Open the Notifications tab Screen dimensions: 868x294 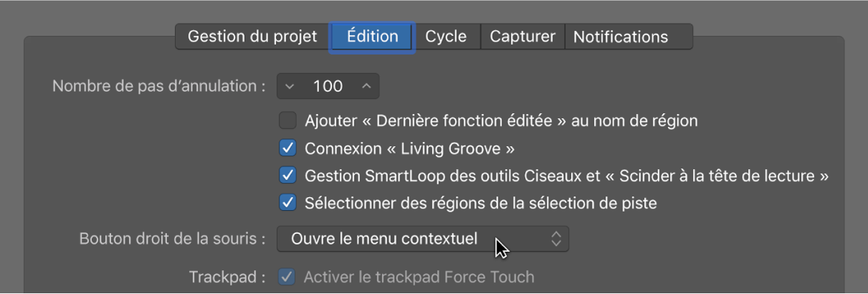tap(621, 37)
